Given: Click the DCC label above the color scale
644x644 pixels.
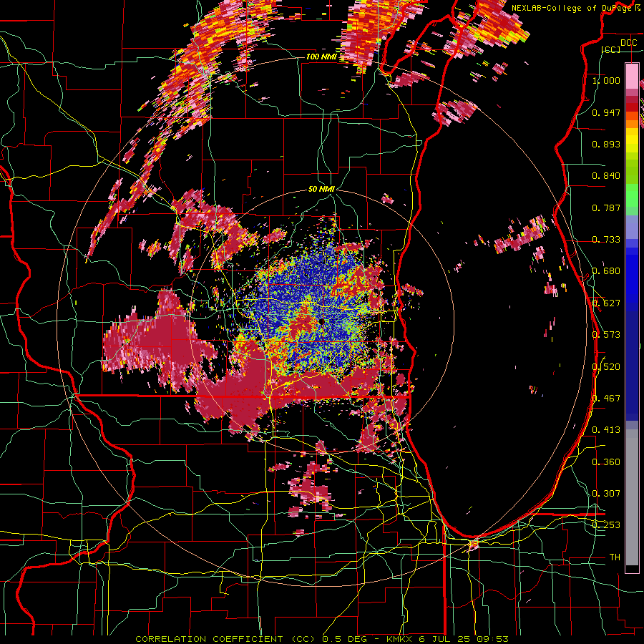Looking at the screenshot, I should (628, 43).
